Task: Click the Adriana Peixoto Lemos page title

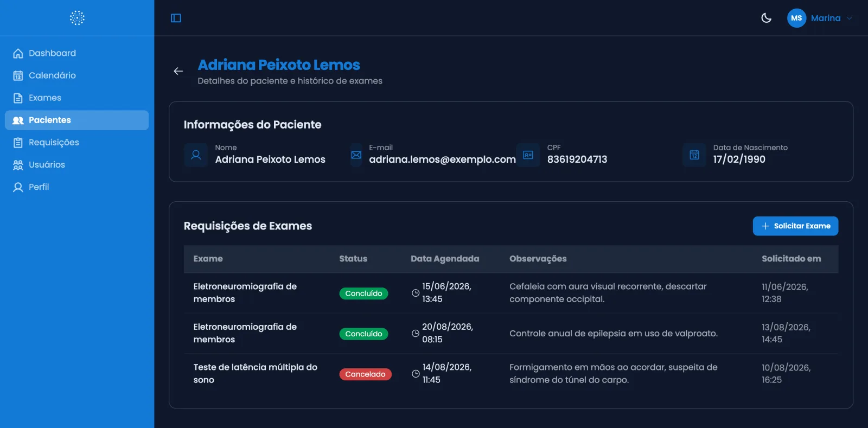Action: 279,65
